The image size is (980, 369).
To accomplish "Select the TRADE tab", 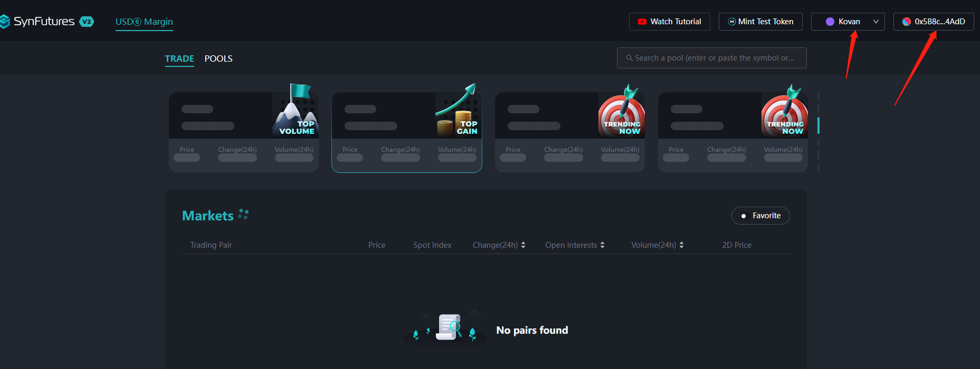I will point(179,59).
